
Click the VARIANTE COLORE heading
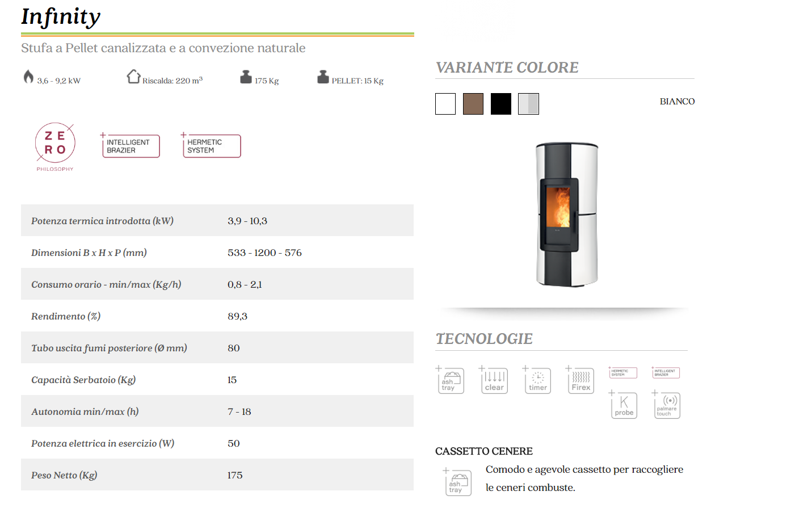[507, 68]
